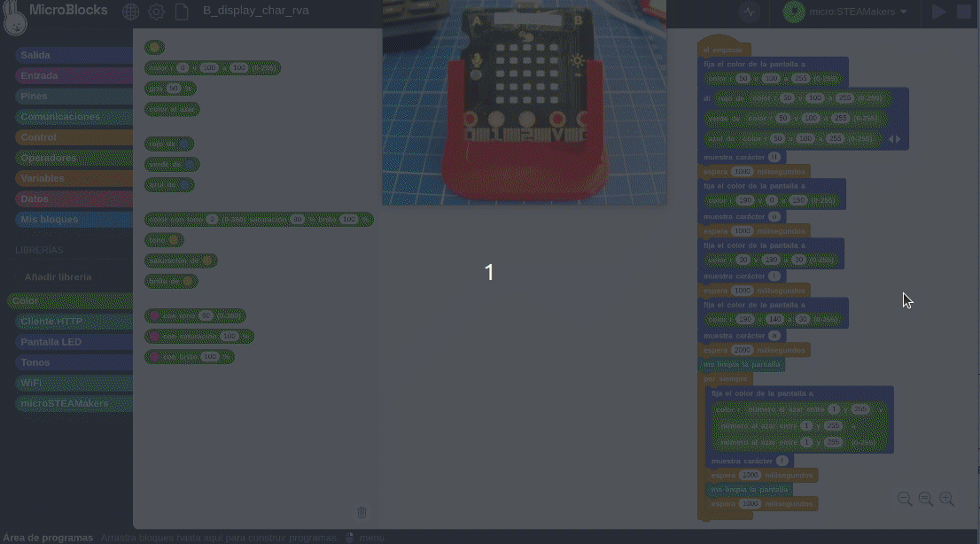Click the 'por siempre' loop block
This screenshot has width=980, height=544.
click(x=725, y=379)
